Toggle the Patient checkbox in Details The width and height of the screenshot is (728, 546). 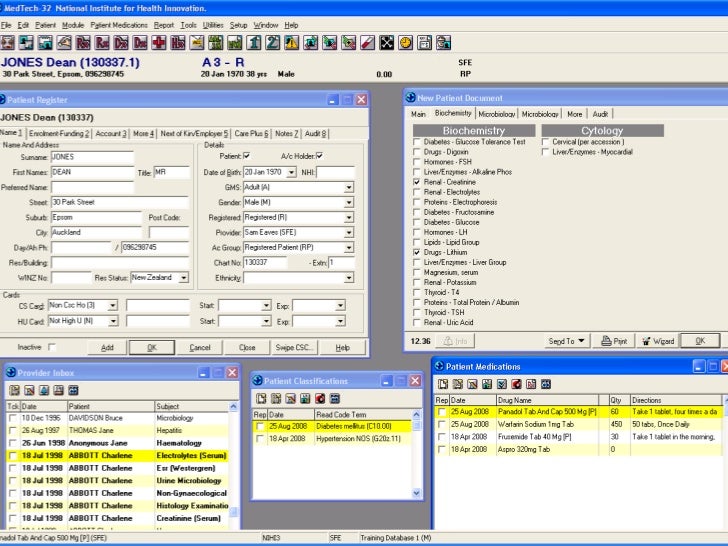point(247,156)
